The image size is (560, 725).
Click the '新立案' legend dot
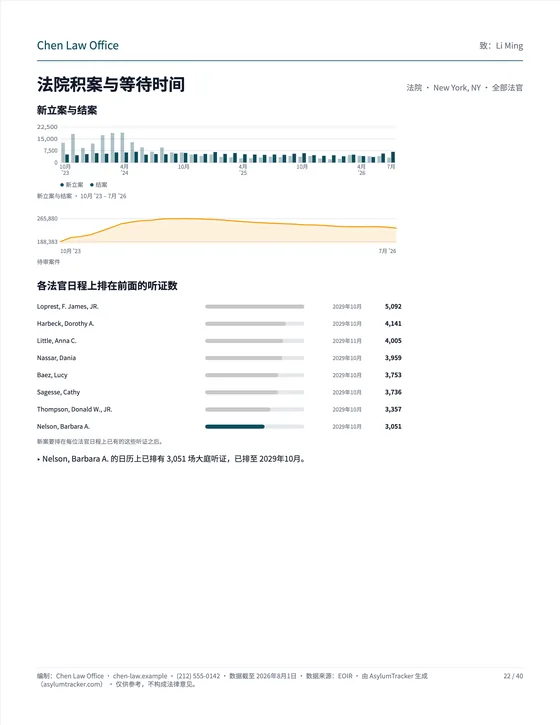[x=62, y=184]
